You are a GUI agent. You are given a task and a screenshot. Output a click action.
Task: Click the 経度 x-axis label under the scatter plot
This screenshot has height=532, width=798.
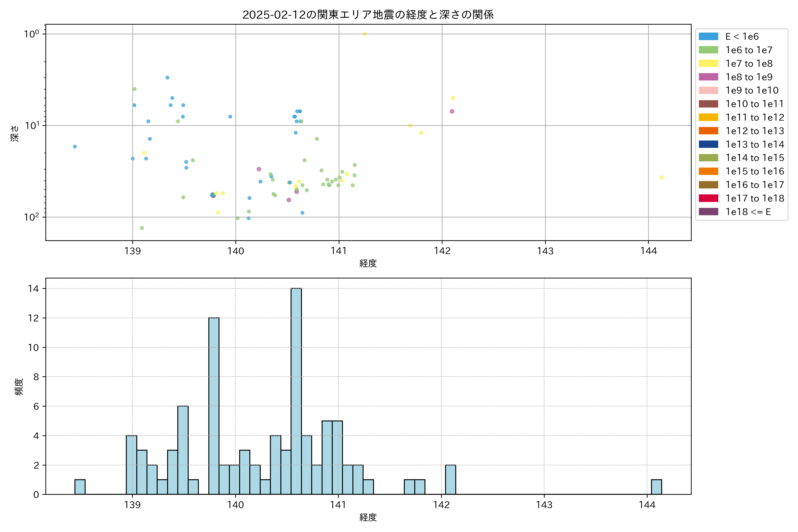[368, 263]
